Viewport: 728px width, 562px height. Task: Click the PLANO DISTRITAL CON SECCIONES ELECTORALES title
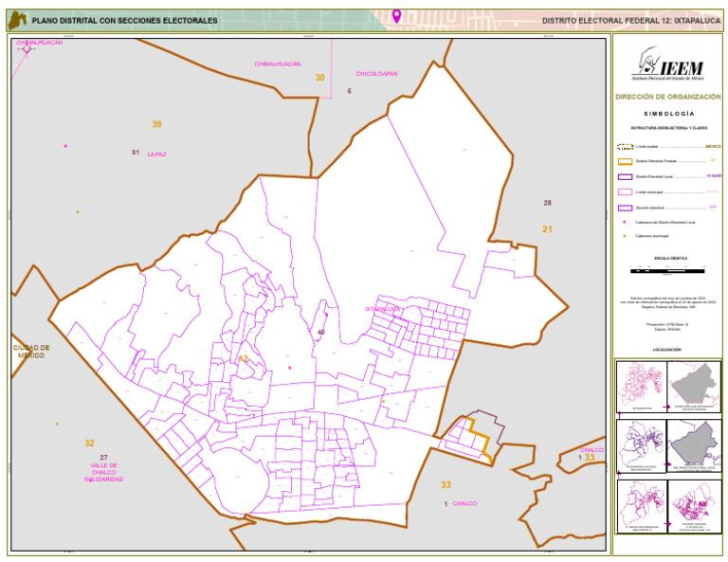pyautogui.click(x=124, y=21)
